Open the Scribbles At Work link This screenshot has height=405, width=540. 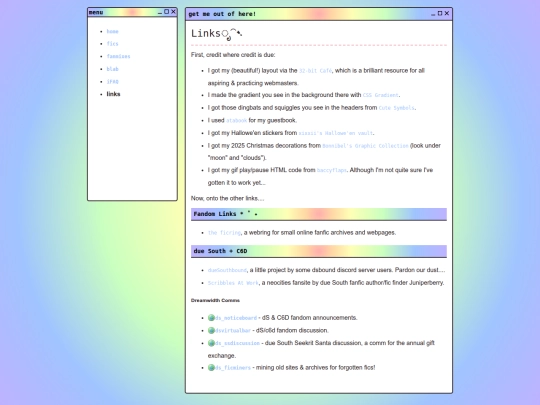(x=233, y=283)
